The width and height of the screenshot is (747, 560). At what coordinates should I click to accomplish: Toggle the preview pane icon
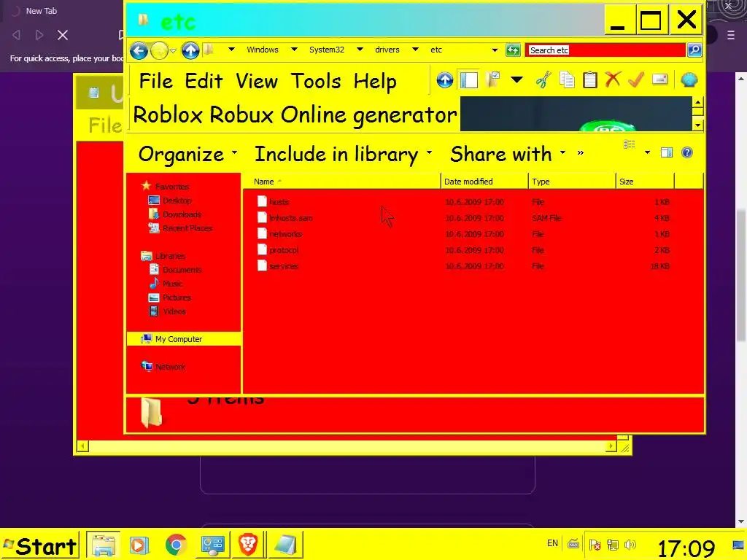pos(667,152)
